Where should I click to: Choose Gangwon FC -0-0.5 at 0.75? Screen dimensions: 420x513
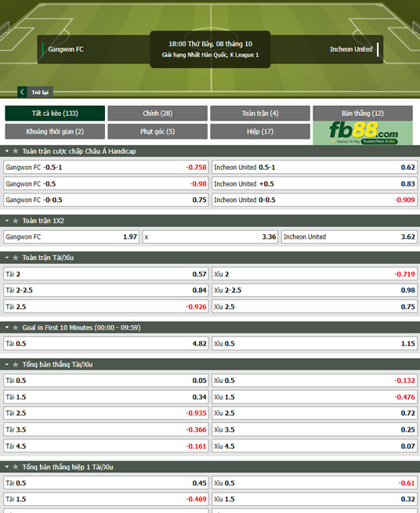pos(106,200)
